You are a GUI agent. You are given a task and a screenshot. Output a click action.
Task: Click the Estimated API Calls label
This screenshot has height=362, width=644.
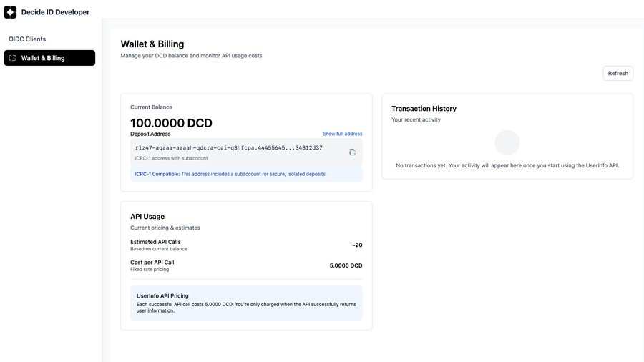pos(155,242)
